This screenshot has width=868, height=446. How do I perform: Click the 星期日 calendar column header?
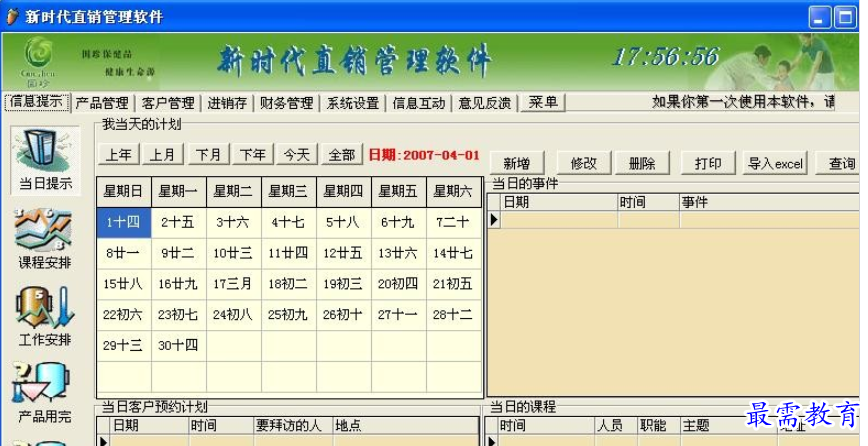[123, 192]
